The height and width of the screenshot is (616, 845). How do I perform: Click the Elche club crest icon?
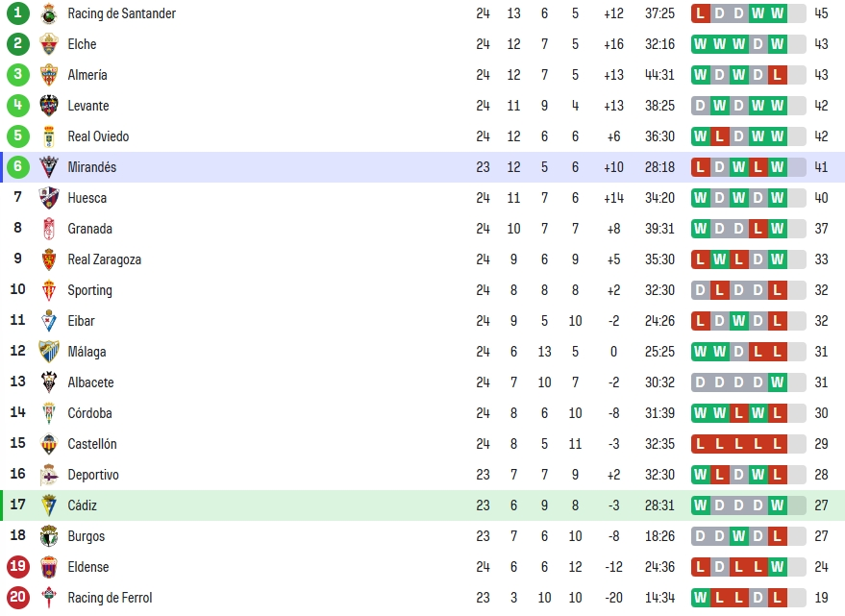49,44
